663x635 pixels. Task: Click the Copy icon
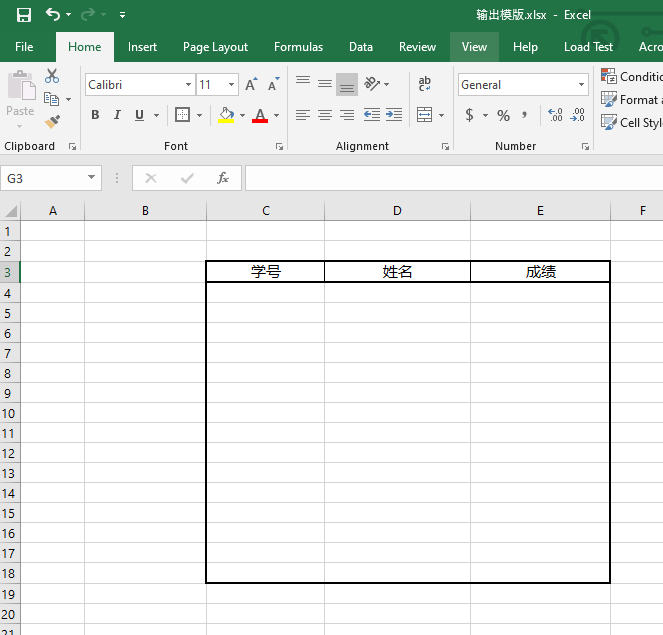coord(52,99)
